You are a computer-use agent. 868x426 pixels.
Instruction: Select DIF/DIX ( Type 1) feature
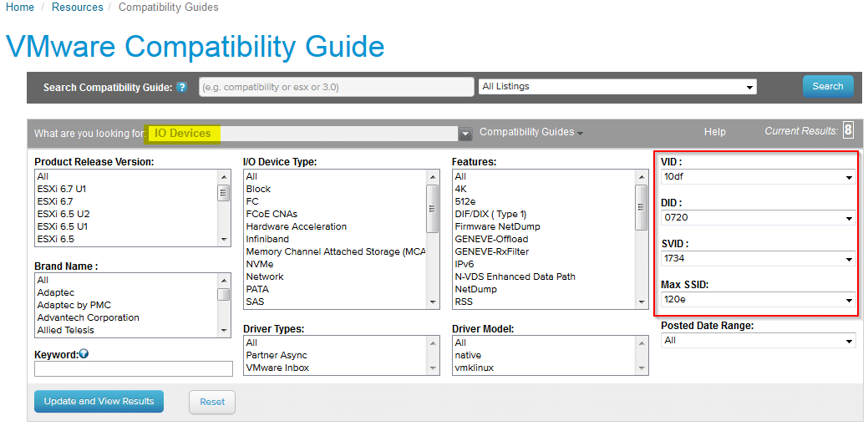coord(490,214)
